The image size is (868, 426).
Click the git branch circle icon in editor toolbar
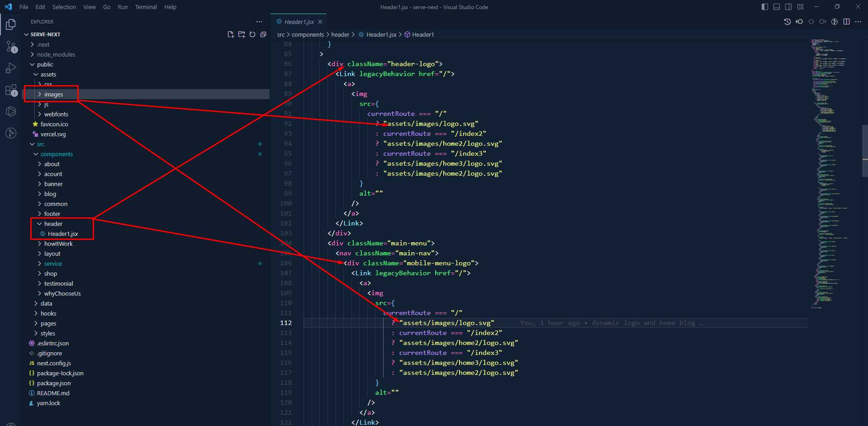point(835,22)
